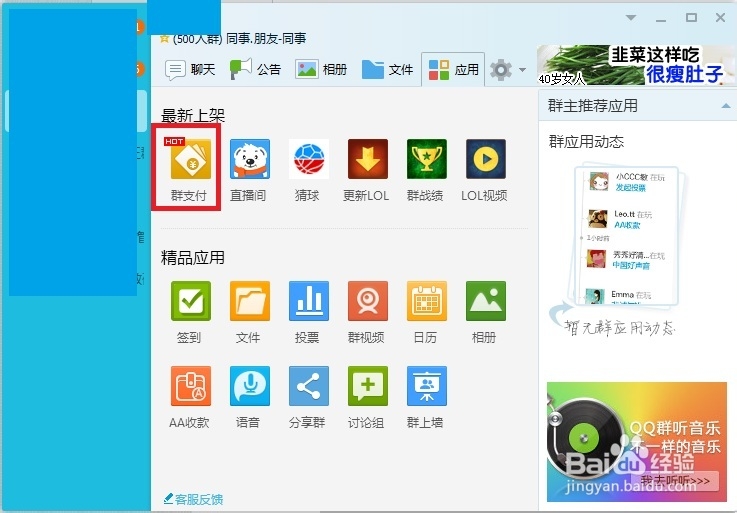Click the 中国好声音 link in feed
The width and height of the screenshot is (737, 513).
coord(631,266)
